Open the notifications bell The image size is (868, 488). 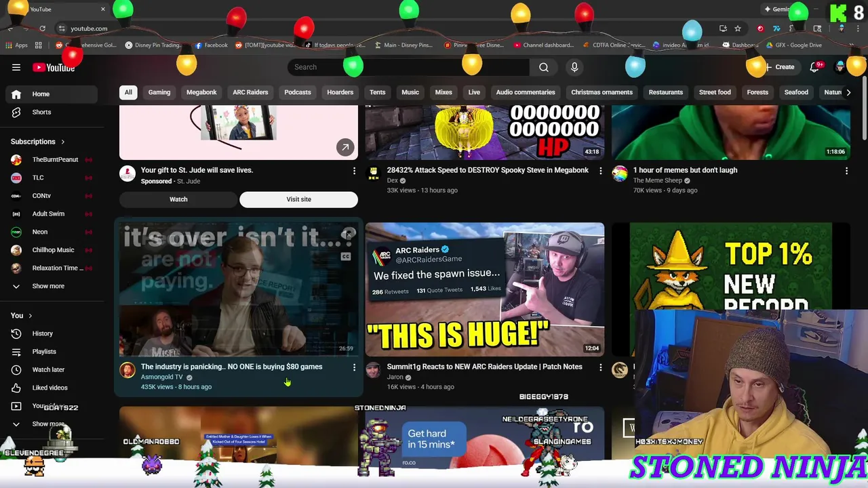point(815,67)
